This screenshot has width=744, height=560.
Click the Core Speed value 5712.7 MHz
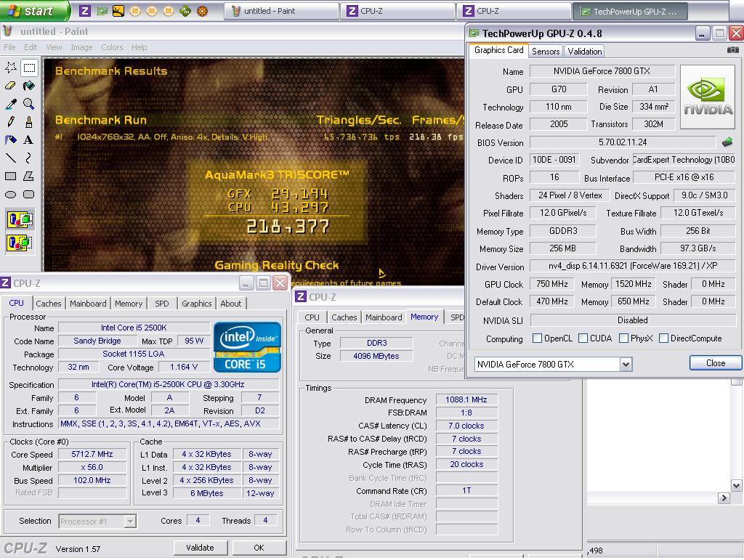(92, 454)
